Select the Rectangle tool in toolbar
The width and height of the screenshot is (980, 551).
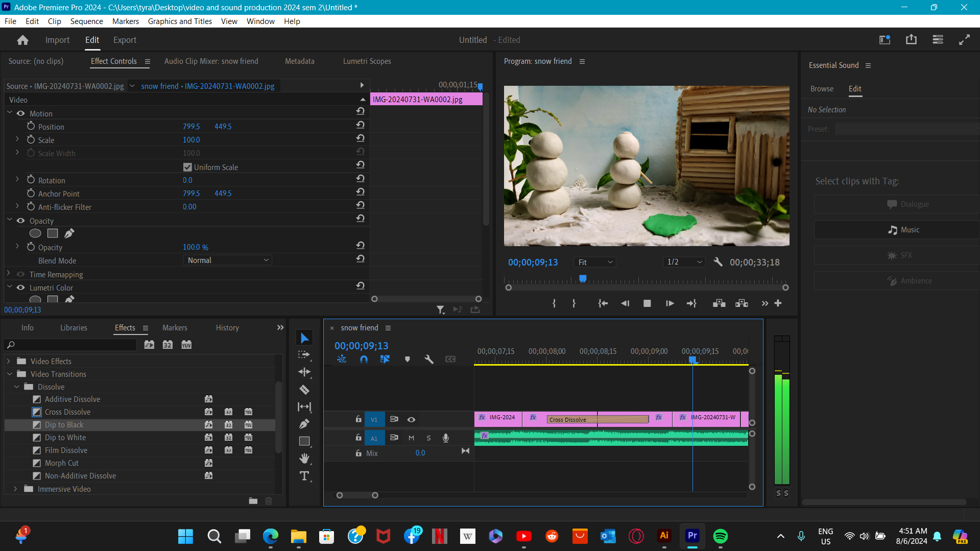[x=304, y=441]
